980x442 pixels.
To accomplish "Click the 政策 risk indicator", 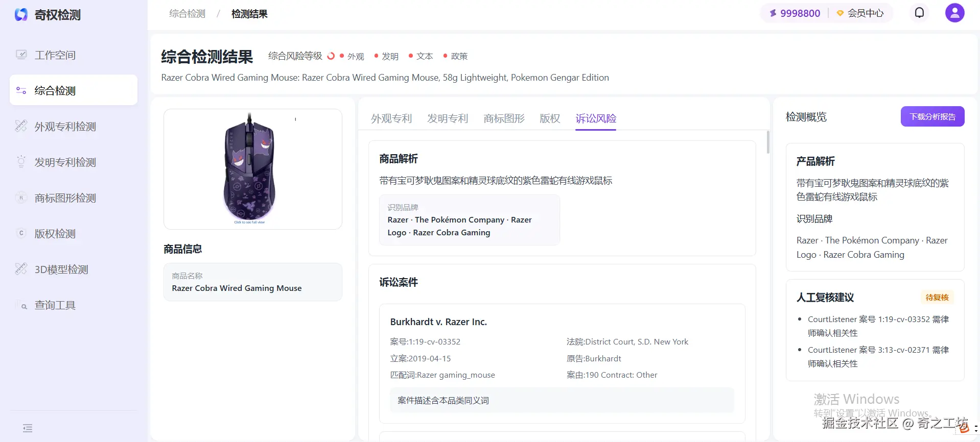I will pos(456,56).
